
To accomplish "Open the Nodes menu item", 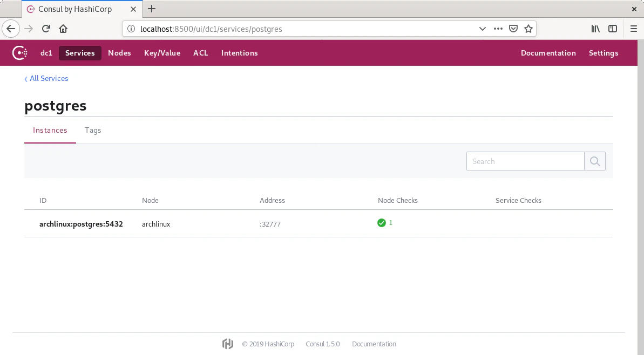I will (119, 53).
